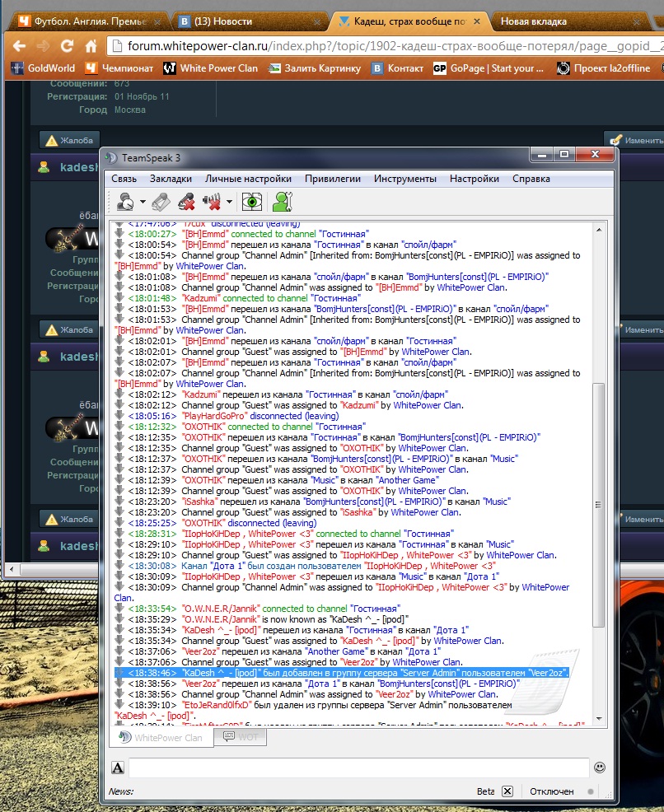Click topmost Изменить button on forum

(636, 140)
